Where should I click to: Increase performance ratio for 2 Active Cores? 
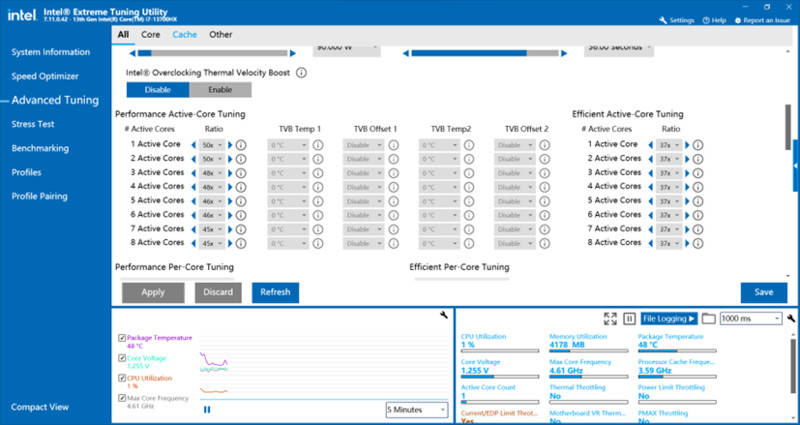(230, 159)
